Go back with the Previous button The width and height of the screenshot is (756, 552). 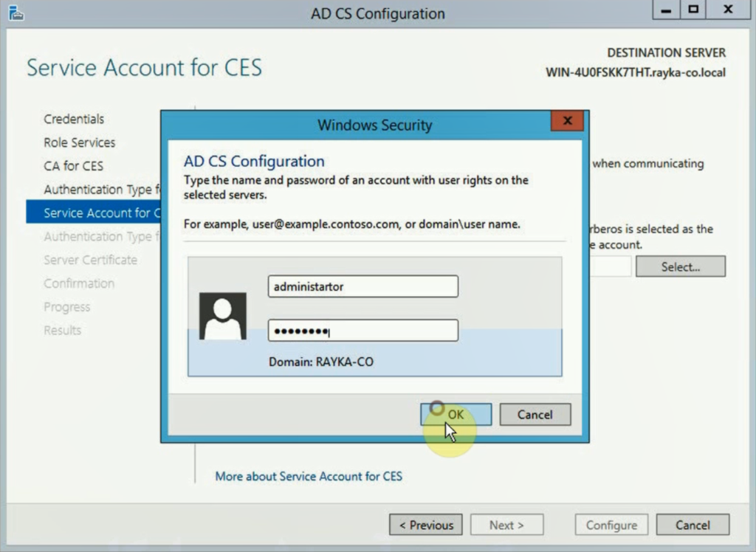click(426, 525)
